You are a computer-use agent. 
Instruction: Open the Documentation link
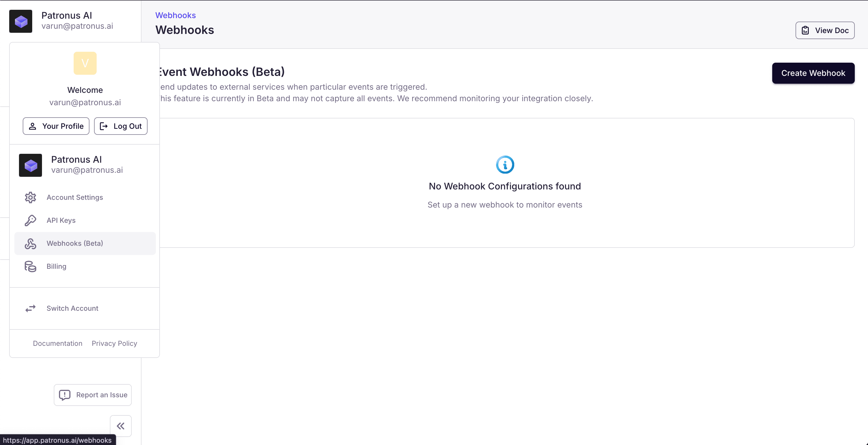point(58,343)
